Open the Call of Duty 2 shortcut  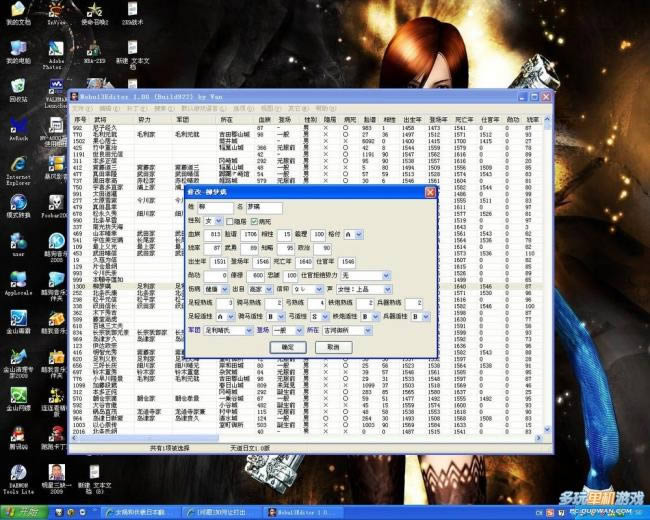(95, 13)
